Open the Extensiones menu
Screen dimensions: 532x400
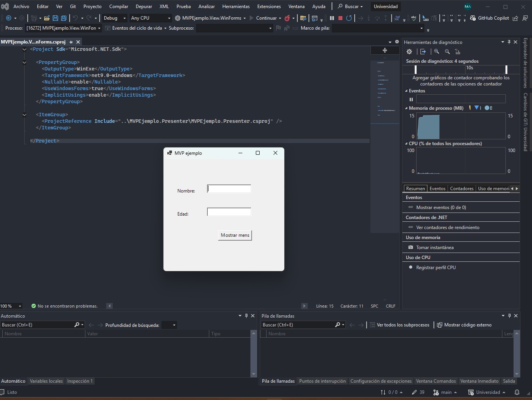269,7
